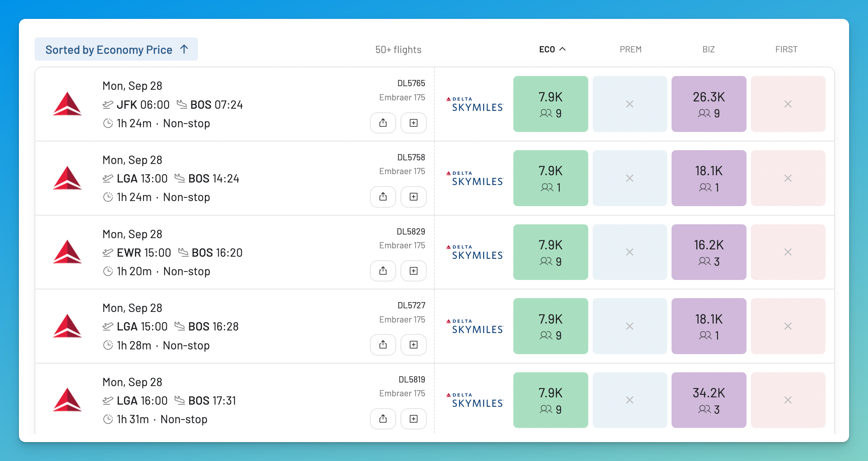
Task: Sort by FIRST column header
Action: (x=786, y=49)
